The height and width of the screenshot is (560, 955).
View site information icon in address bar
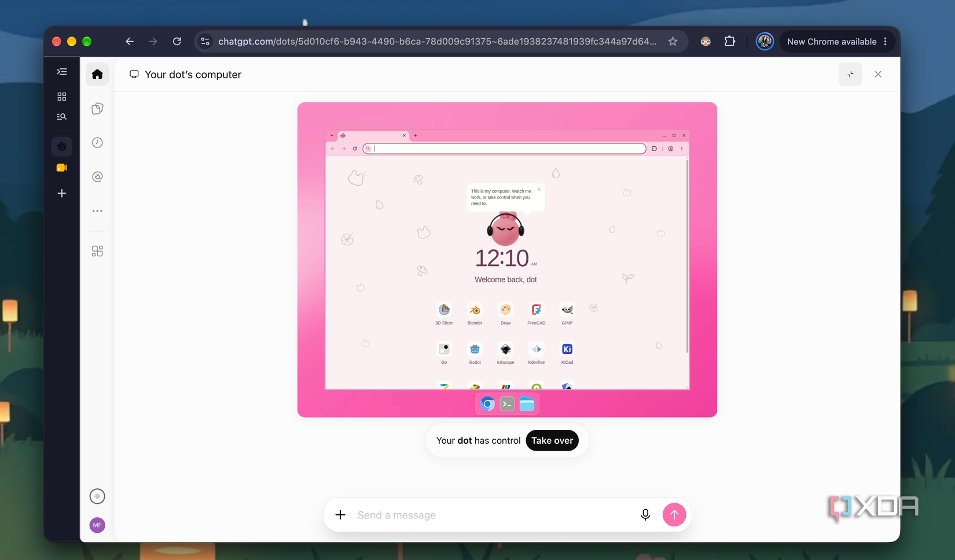(205, 42)
